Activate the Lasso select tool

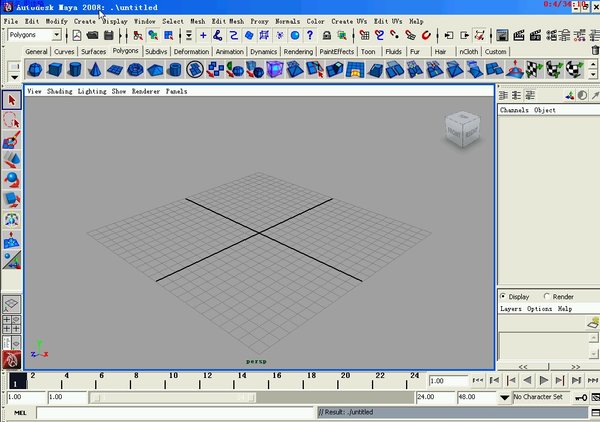click(12, 120)
